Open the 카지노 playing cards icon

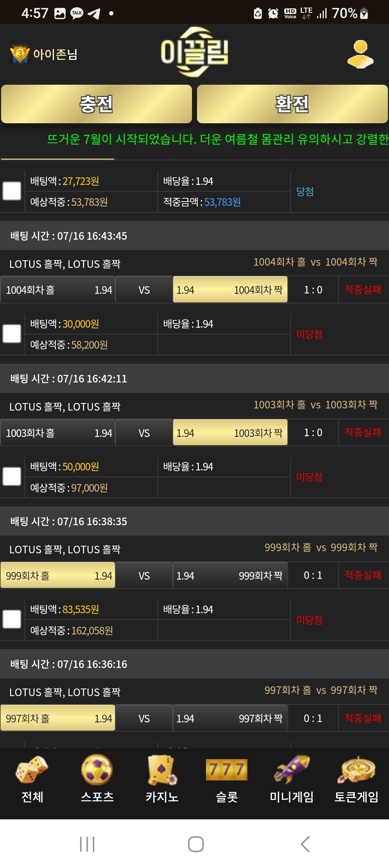(162, 770)
